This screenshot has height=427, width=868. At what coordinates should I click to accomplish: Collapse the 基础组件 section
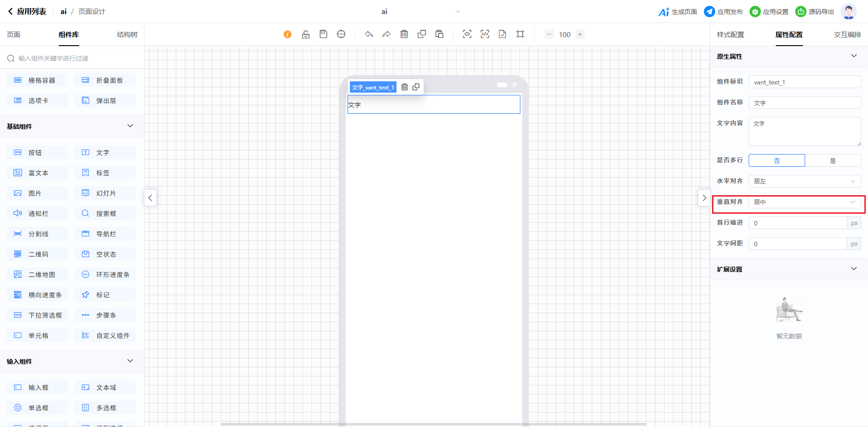pyautogui.click(x=130, y=126)
